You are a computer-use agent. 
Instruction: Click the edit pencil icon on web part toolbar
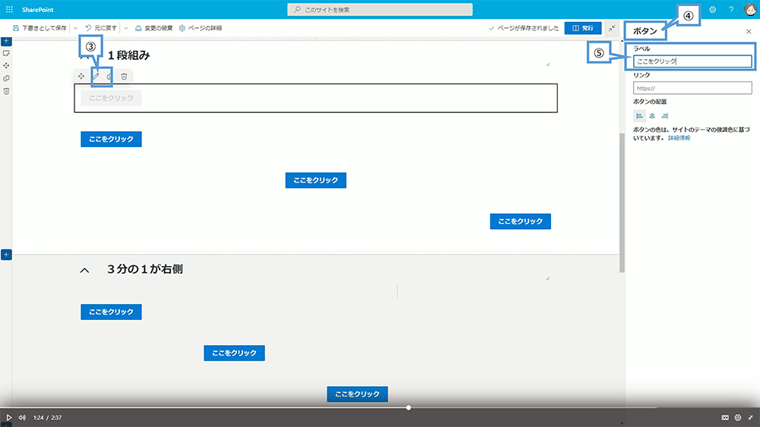tap(96, 76)
